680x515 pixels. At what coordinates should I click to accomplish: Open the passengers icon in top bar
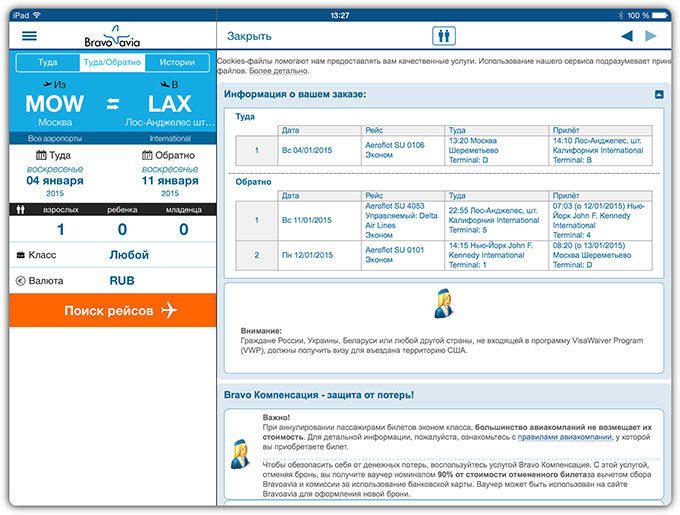[x=444, y=36]
